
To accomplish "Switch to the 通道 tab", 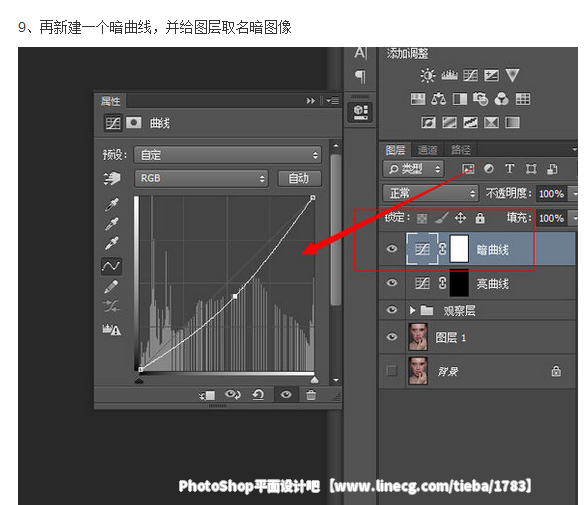I will pos(427,150).
